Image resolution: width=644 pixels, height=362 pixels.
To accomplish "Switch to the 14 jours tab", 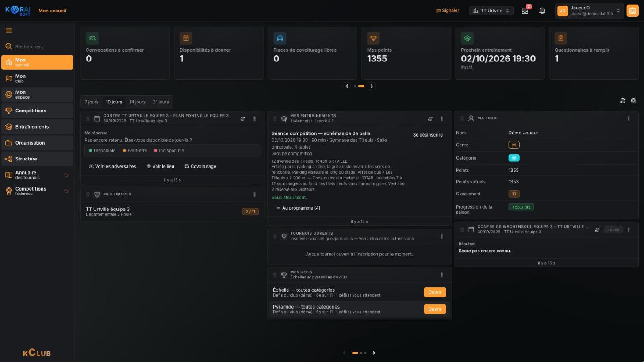I will [x=137, y=102].
